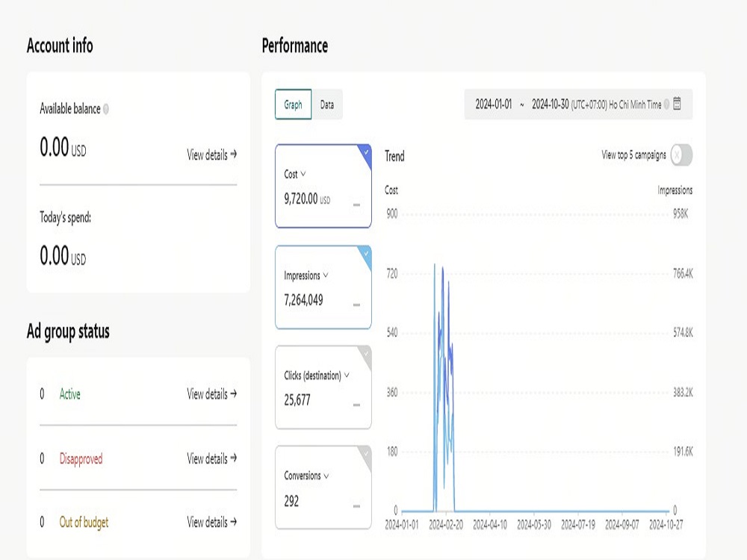Screen dimensions: 747x560
Task: Click the Active status label
Action: (70, 393)
